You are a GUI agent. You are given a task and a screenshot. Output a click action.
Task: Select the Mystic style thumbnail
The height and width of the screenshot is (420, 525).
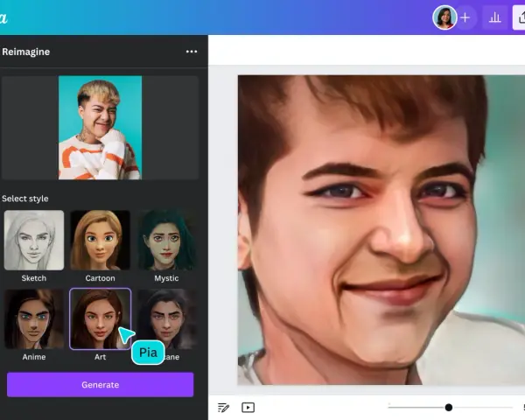pyautogui.click(x=166, y=240)
